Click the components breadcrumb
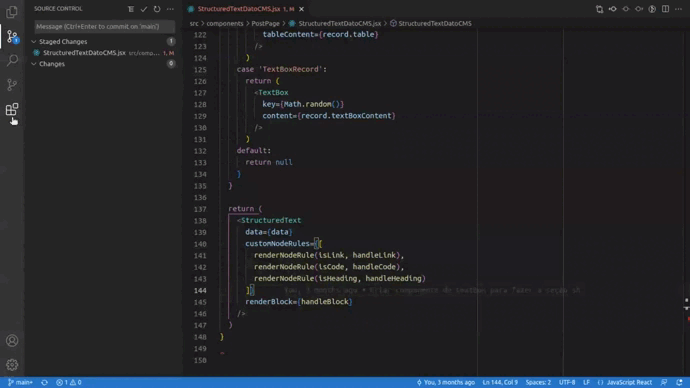The width and height of the screenshot is (690, 388). [x=225, y=23]
